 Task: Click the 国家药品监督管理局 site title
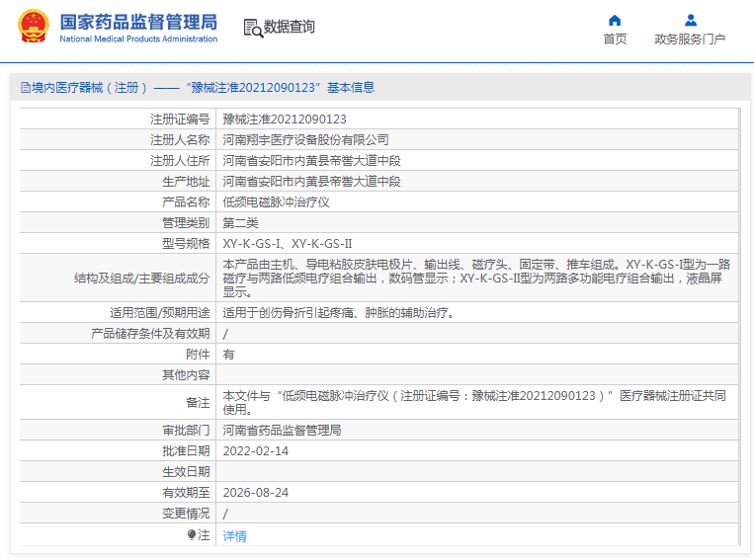click(x=138, y=22)
